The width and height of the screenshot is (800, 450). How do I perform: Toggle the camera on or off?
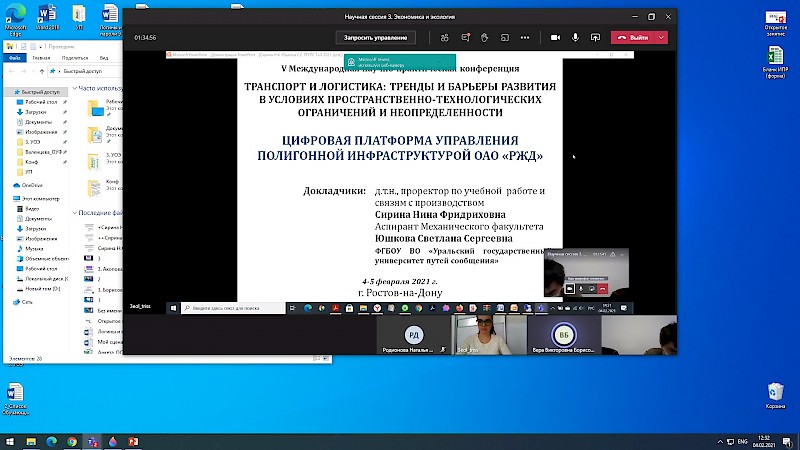click(556, 37)
